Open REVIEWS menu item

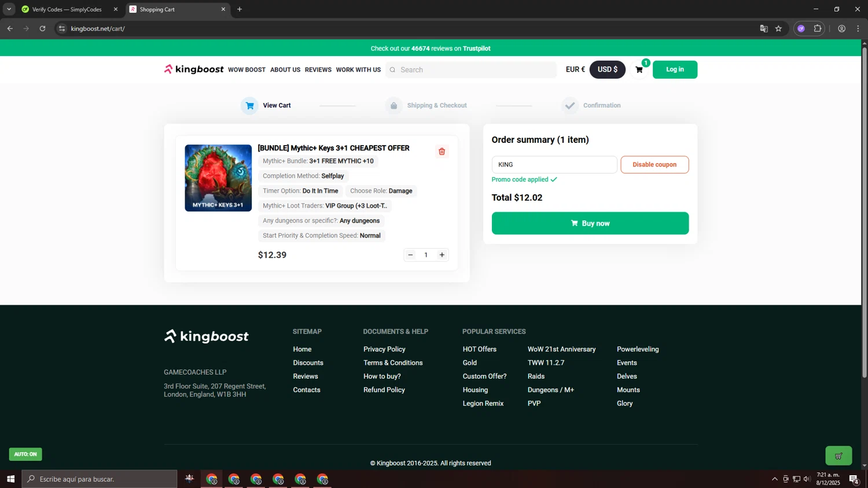[318, 70]
